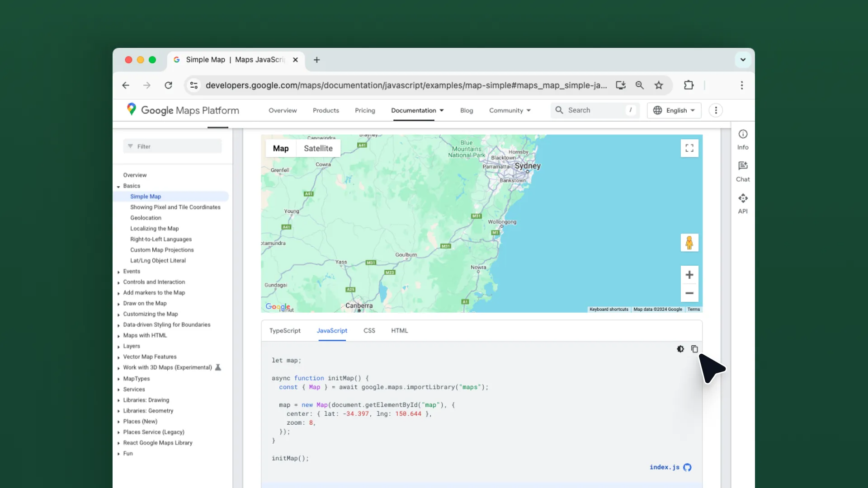The width and height of the screenshot is (868, 488).
Task: Go back to the previous page
Action: (126, 85)
